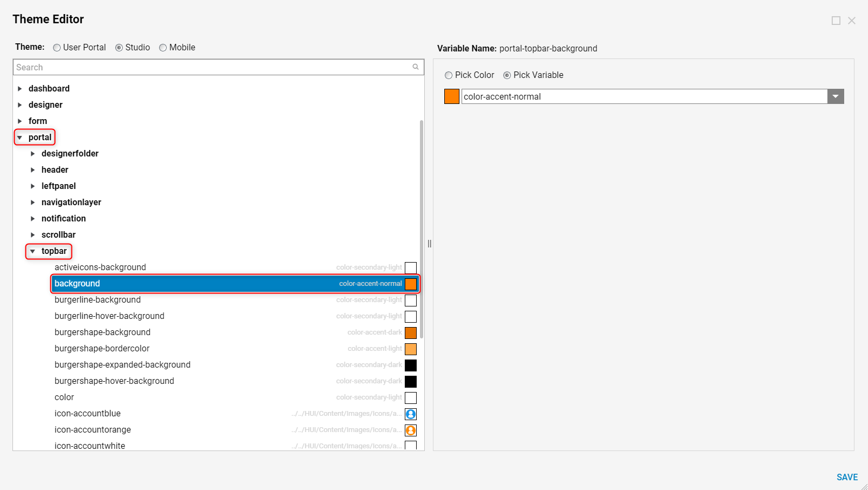
Task: Choose the Pick Color option
Action: coord(449,75)
